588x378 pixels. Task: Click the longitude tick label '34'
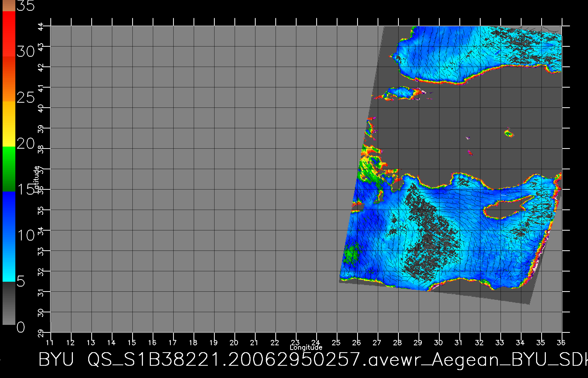pos(520,342)
